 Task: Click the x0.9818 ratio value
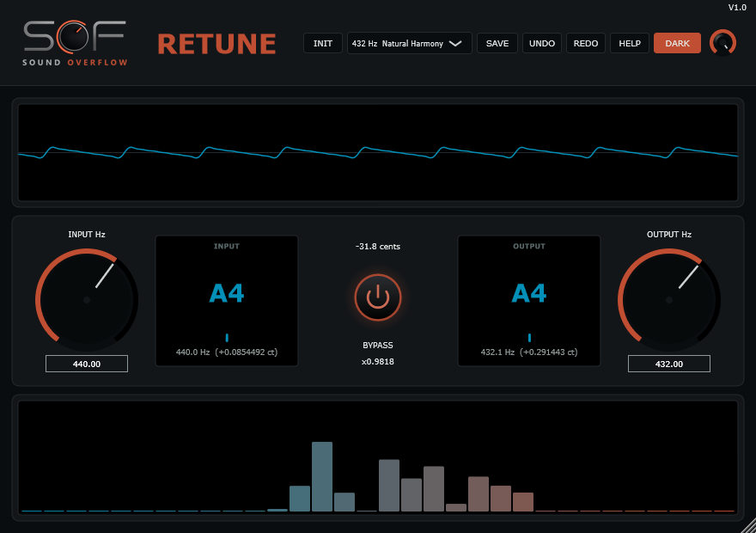coord(378,362)
